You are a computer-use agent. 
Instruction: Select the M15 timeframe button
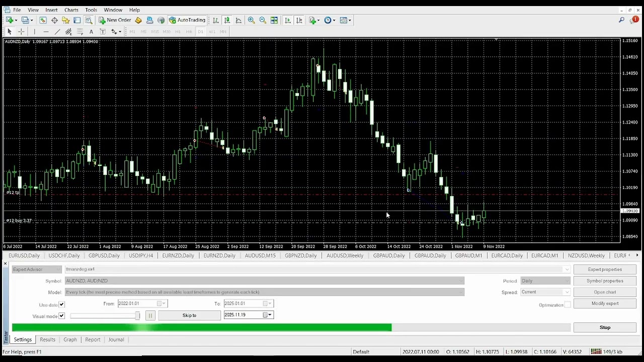point(154,32)
